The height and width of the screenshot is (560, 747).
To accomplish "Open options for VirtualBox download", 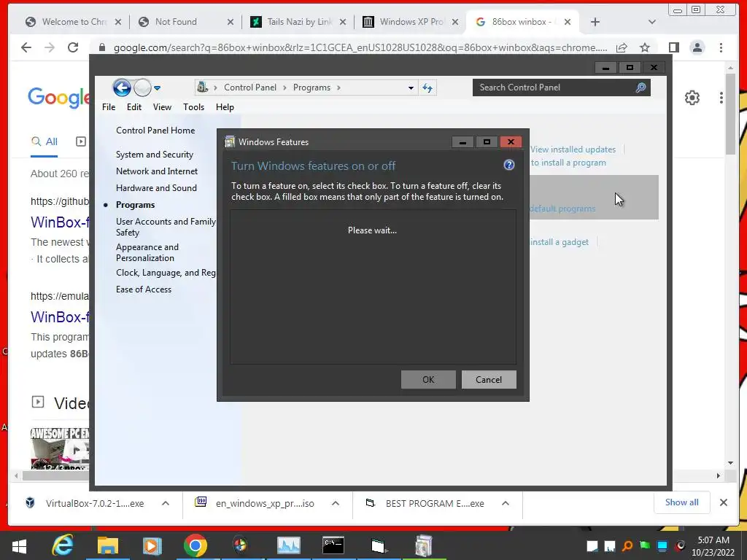I will (166, 503).
